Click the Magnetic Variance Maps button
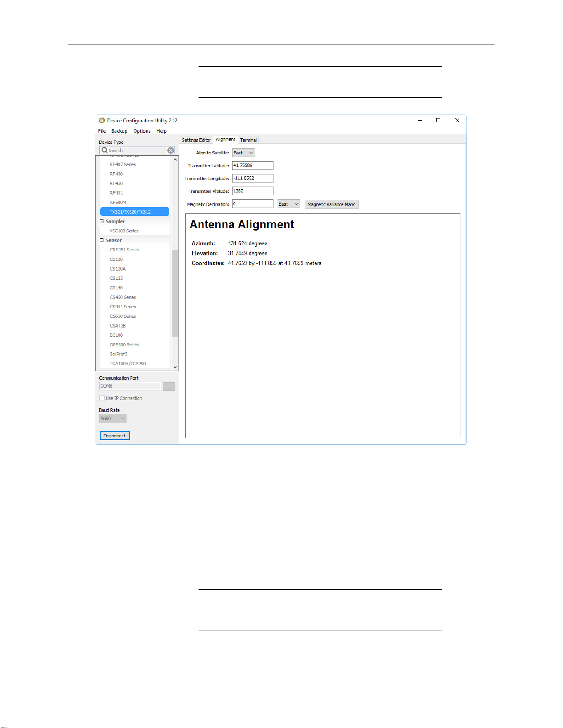This screenshot has width=563, height=728. 331,204
